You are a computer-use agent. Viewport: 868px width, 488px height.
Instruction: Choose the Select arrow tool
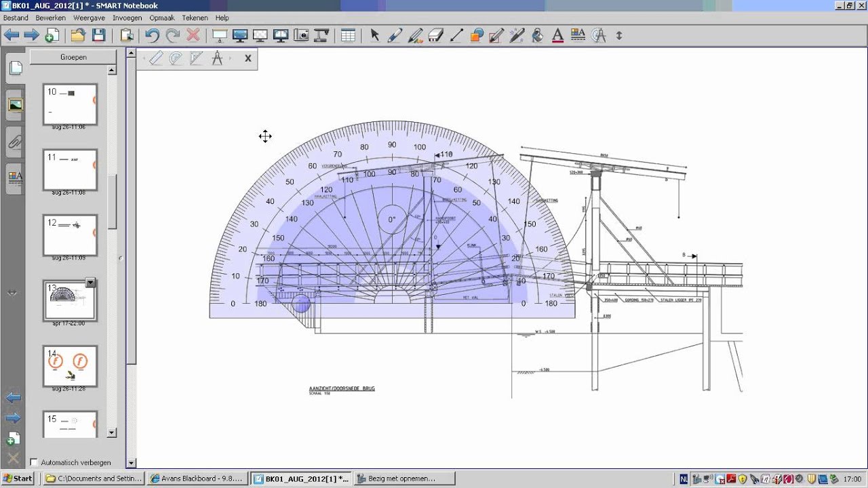[374, 35]
